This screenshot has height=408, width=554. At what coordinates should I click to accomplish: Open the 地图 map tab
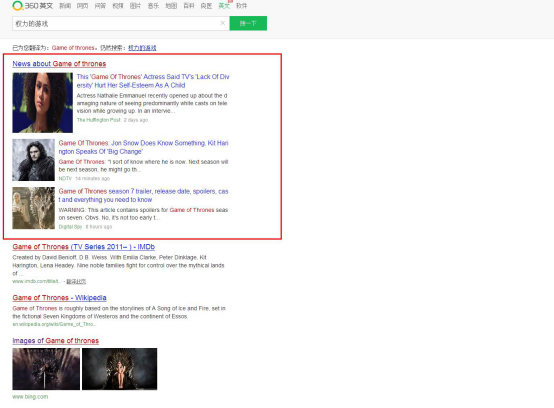point(171,6)
